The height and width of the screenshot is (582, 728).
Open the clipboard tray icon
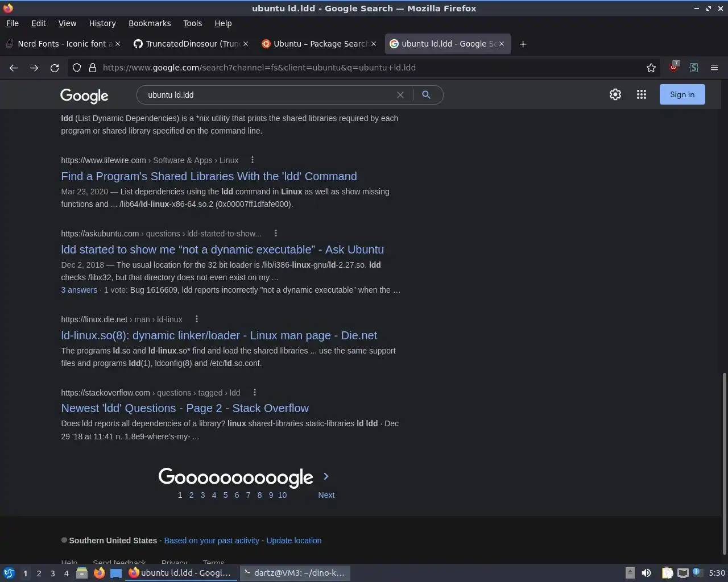[x=667, y=573]
